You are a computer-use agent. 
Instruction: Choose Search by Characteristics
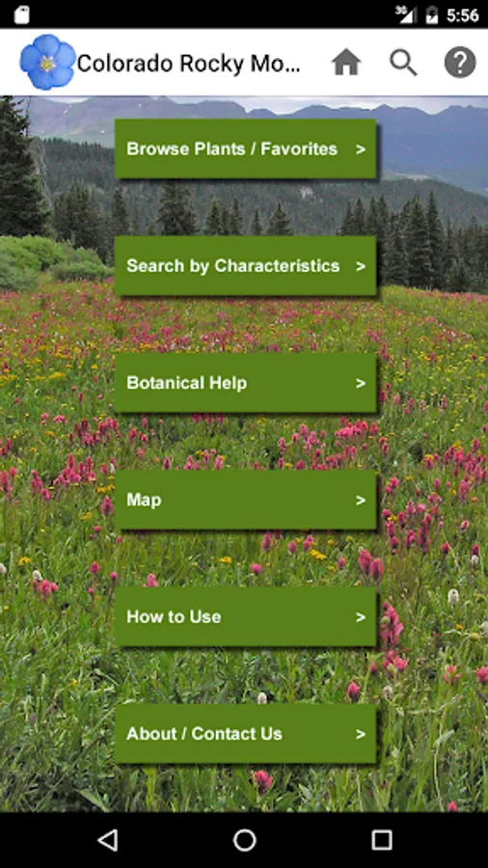point(245,266)
